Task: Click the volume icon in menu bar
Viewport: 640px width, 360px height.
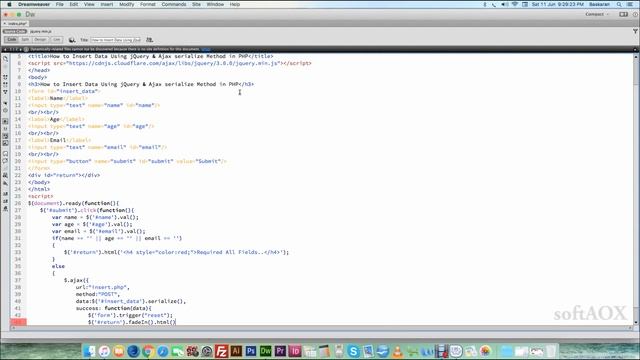Action: [x=504, y=4]
